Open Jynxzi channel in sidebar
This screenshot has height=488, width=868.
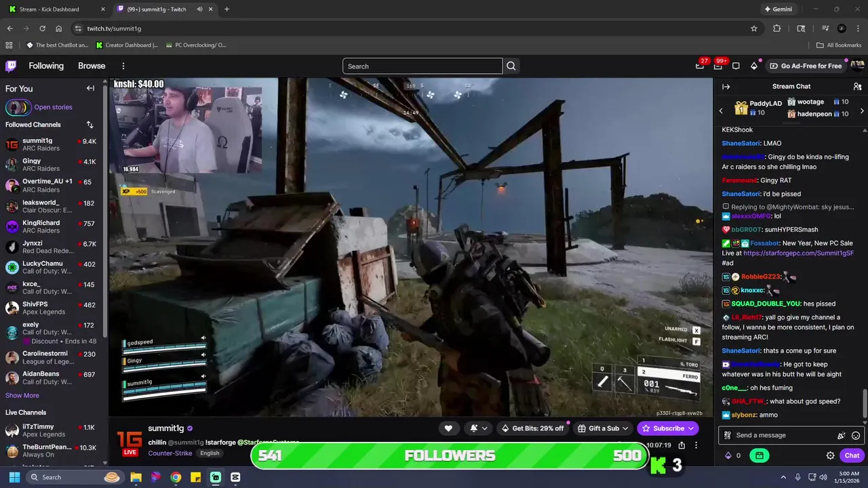pos(51,247)
